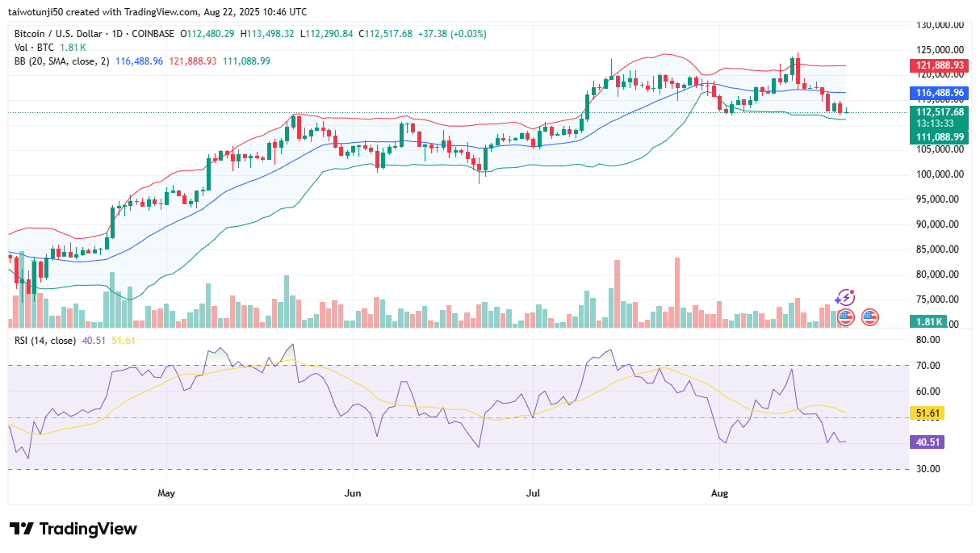Click the open value O112,480.29
The height and width of the screenshot is (553, 980).
pyautogui.click(x=207, y=34)
